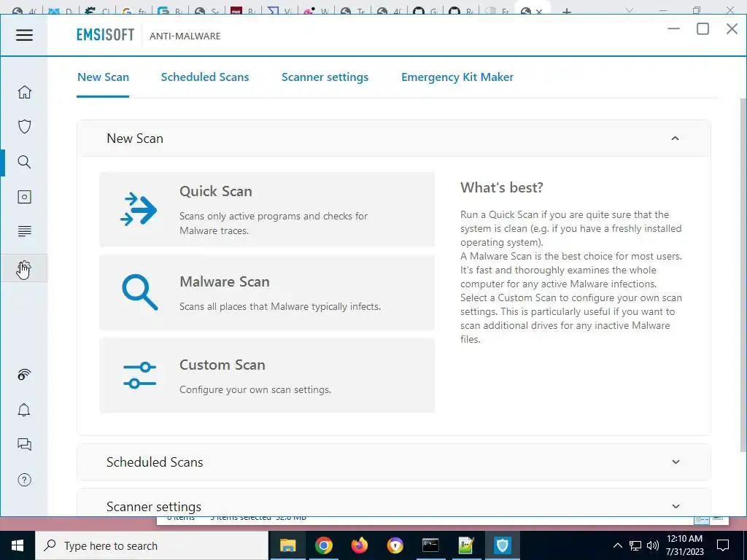
Task: Click the Scheduled Scans section header title
Action: coord(155,462)
